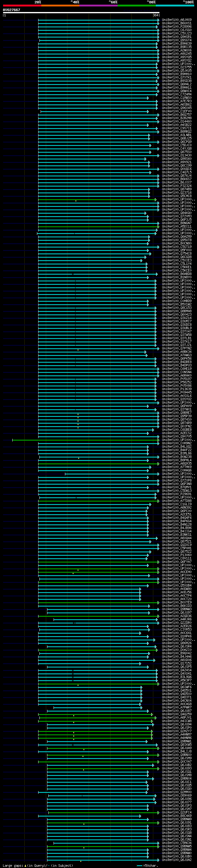Select hit label UniRef100_B9H639

tap(177, 43)
